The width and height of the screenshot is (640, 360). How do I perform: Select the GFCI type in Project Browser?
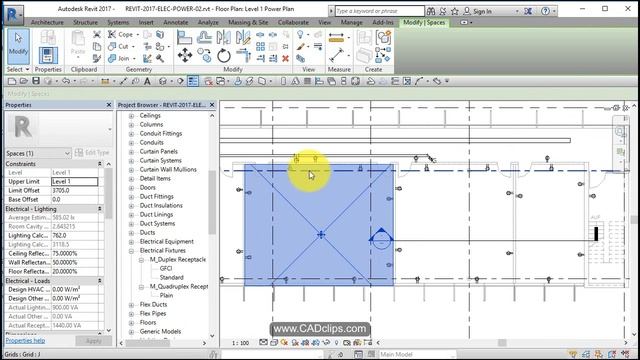pyautogui.click(x=166, y=269)
